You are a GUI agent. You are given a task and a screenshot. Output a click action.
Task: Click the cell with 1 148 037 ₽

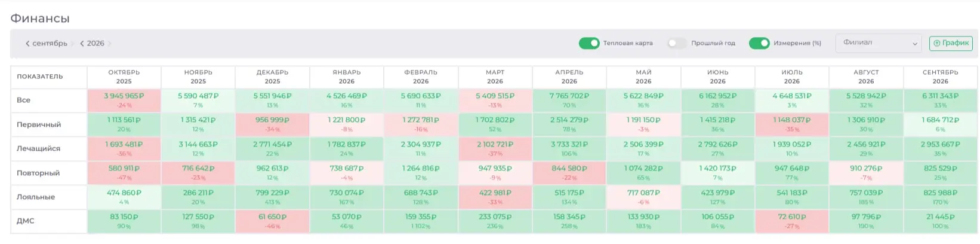[792, 124]
